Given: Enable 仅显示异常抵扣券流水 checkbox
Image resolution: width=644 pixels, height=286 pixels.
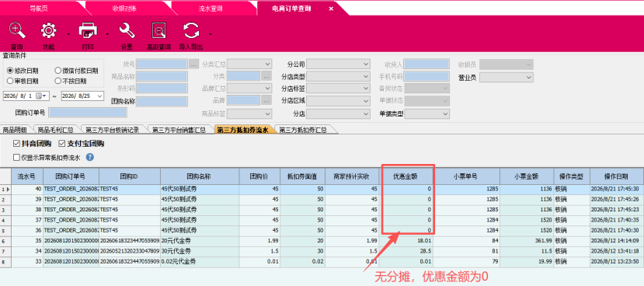Looking at the screenshot, I should click(x=16, y=157).
